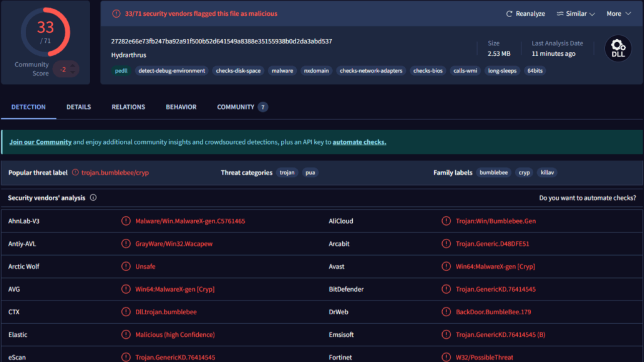Click the alert icon in the Arcabit result
The width and height of the screenshot is (644, 362).
pyautogui.click(x=446, y=244)
